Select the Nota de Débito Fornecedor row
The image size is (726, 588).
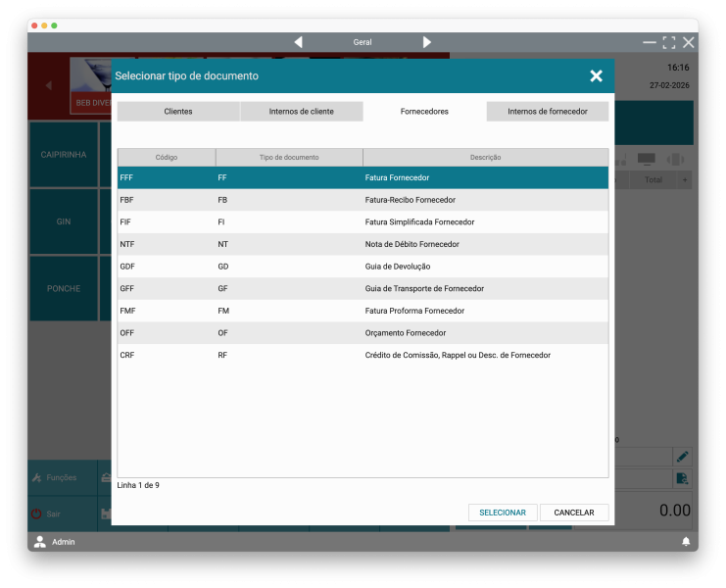point(363,244)
